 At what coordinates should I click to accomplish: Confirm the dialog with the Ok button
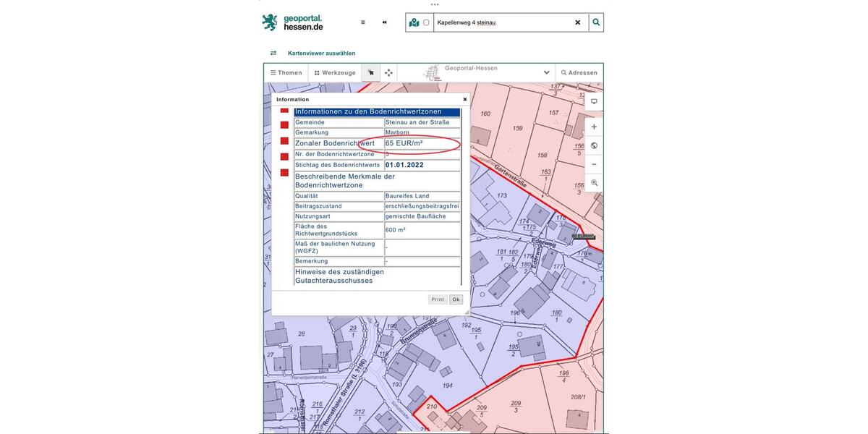tap(456, 299)
